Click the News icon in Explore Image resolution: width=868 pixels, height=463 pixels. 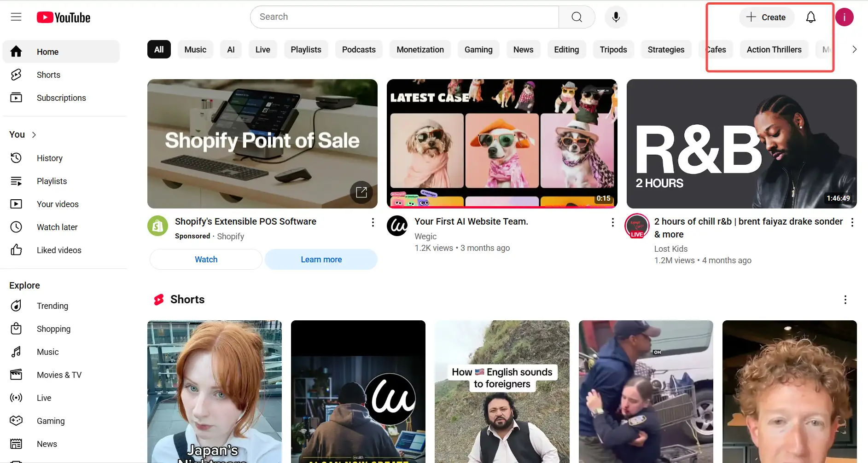[x=16, y=444]
